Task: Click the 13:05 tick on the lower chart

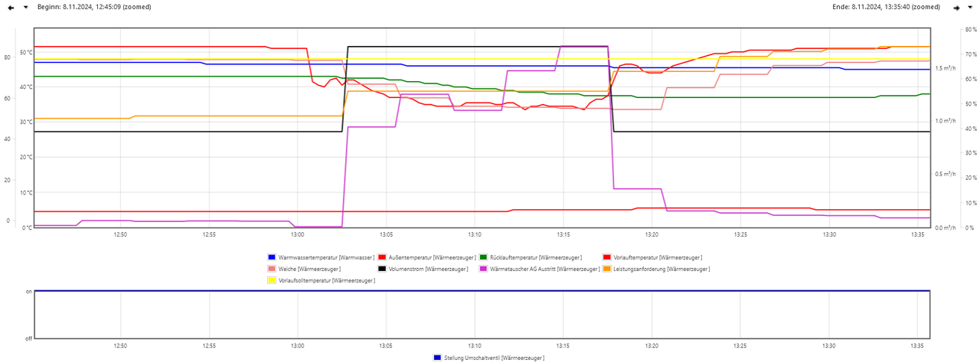Action: pyautogui.click(x=386, y=345)
